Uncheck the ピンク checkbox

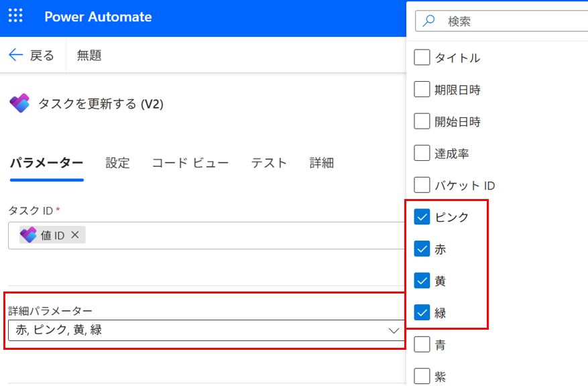coord(422,216)
